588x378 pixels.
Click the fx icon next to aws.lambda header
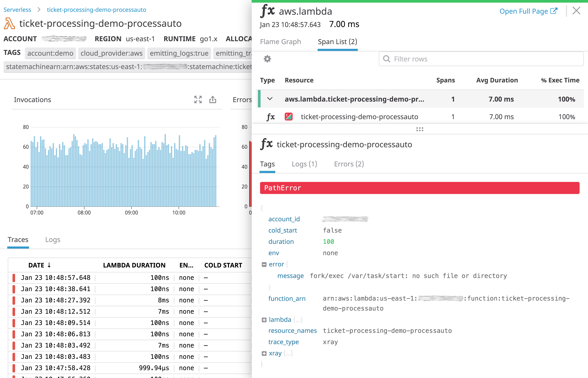click(x=268, y=11)
